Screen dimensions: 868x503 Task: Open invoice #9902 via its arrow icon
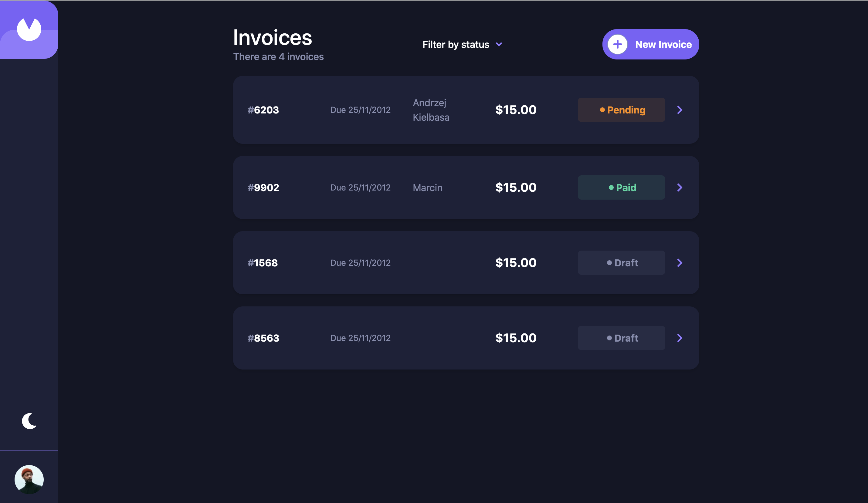(680, 187)
